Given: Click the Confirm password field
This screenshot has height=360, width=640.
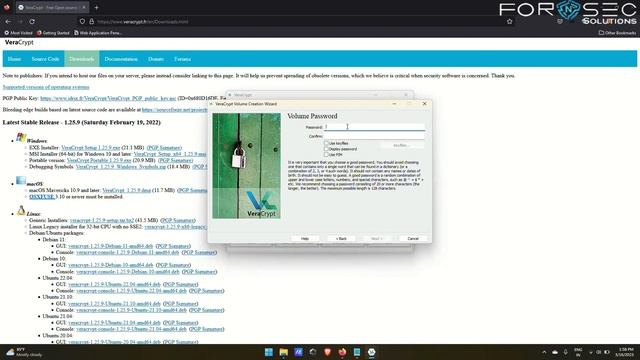Looking at the screenshot, I should 374,136.
